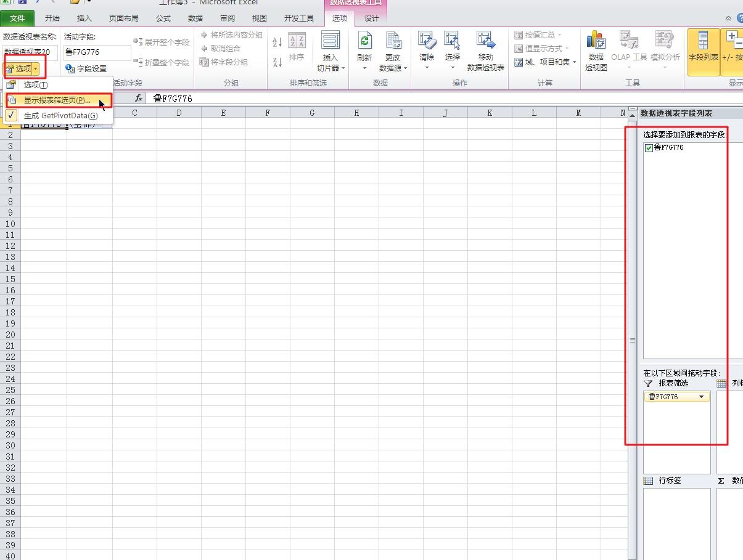
Task: Click the 清除 (Clear) icon
Action: pyautogui.click(x=427, y=41)
